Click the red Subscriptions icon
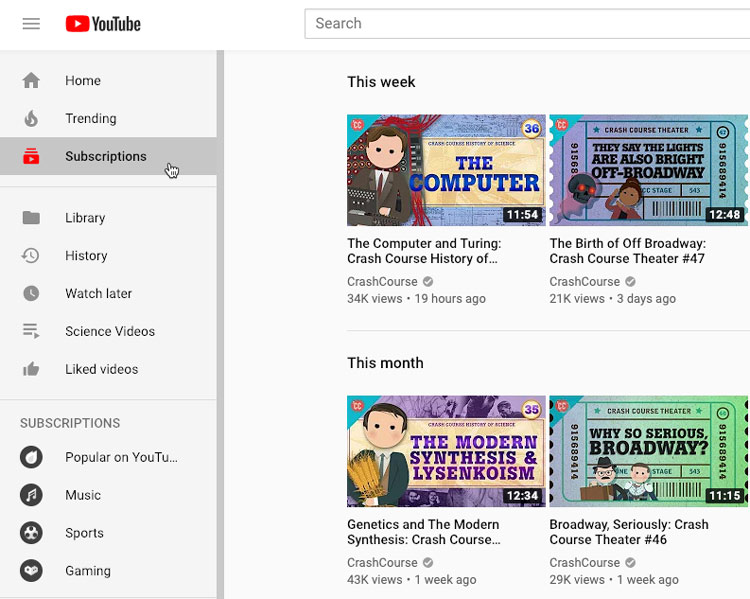The image size is (750, 599). (x=31, y=156)
